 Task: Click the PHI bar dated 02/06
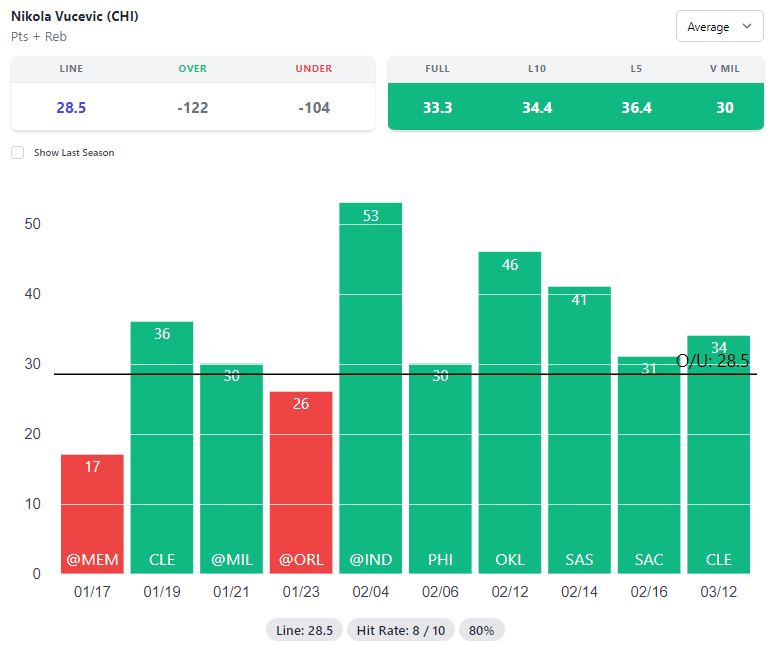[x=440, y=470]
